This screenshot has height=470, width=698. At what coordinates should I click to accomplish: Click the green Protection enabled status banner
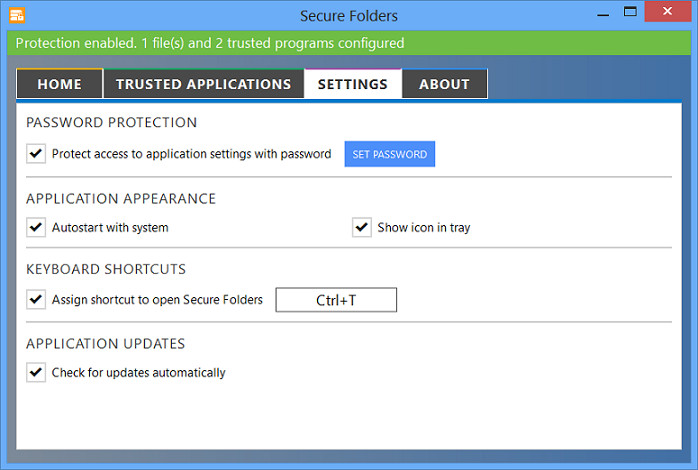coord(349,43)
